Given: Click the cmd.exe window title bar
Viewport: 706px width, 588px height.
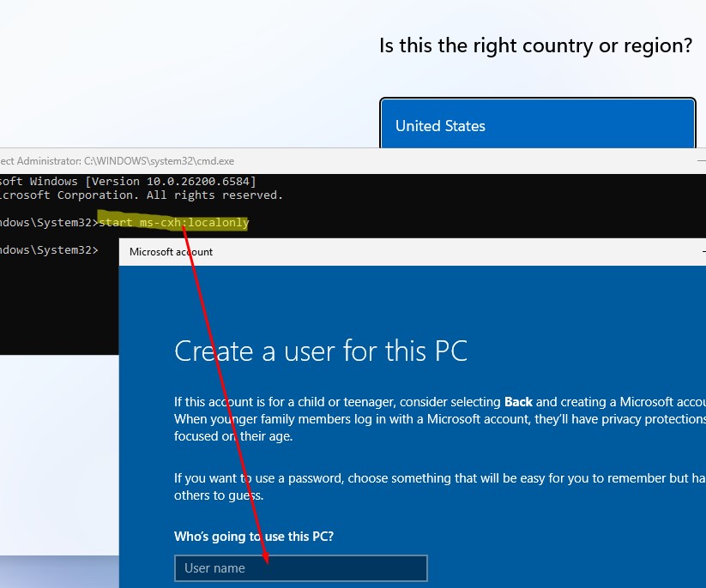Looking at the screenshot, I should click(x=343, y=160).
